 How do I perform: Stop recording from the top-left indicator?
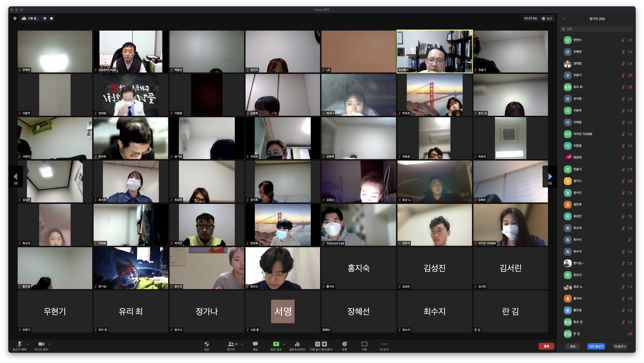51,18
